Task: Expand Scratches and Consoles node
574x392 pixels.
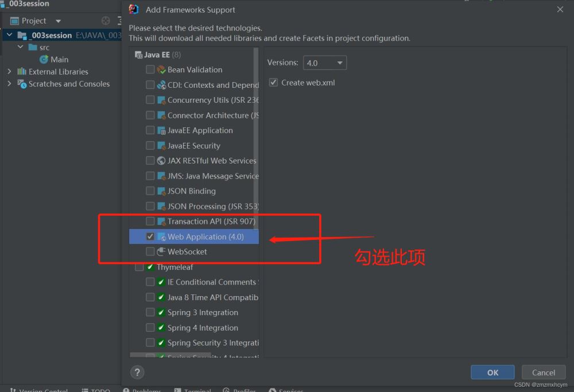Action: click(x=10, y=84)
